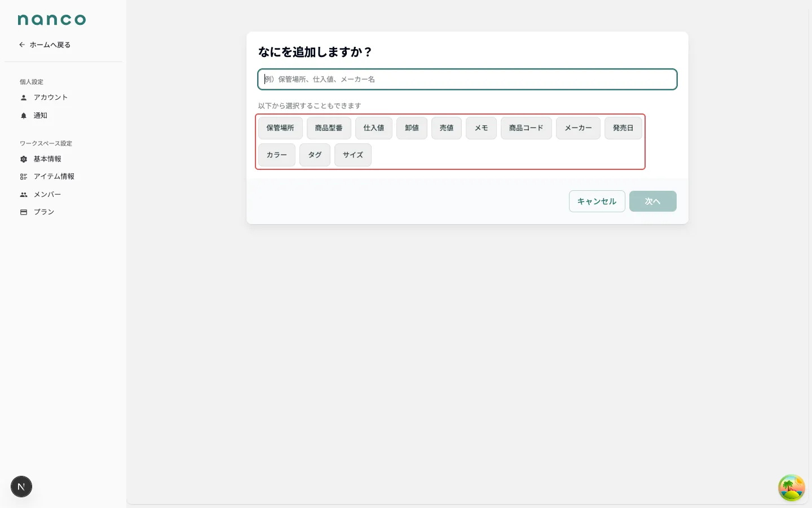Image resolution: width=812 pixels, height=508 pixels.
Task: Open メンバー settings
Action: click(47, 195)
